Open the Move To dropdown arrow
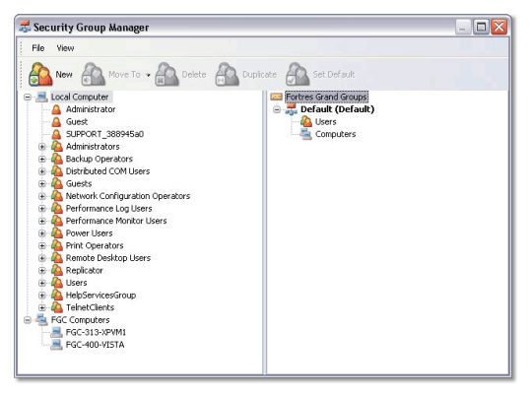The height and width of the screenshot is (398, 532). (x=148, y=75)
